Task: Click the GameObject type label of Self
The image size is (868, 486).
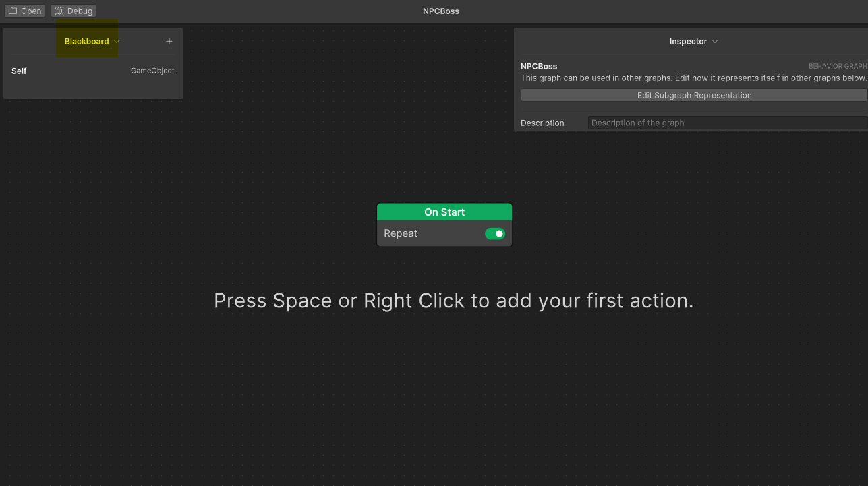Action: coord(152,71)
